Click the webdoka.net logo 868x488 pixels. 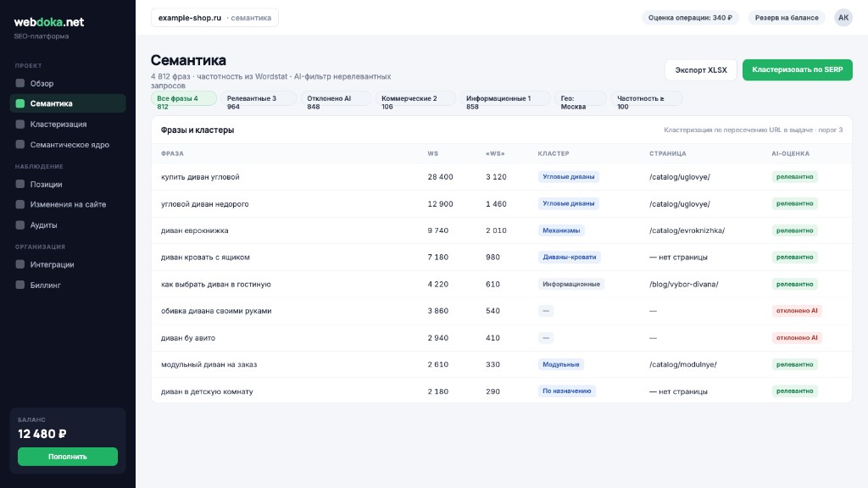[x=48, y=22]
